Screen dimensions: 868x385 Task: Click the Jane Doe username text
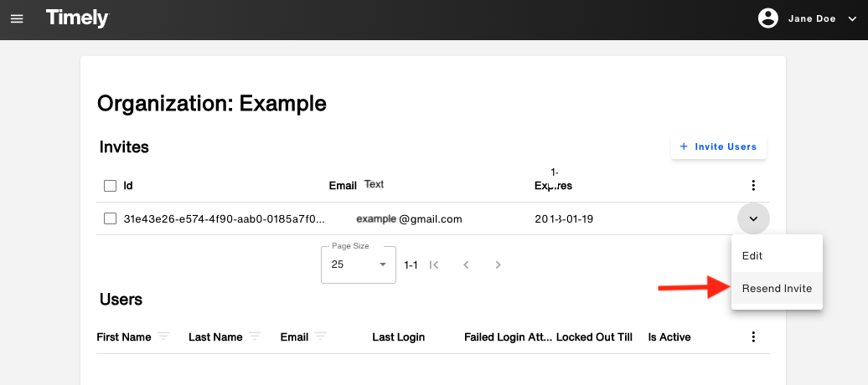812,18
